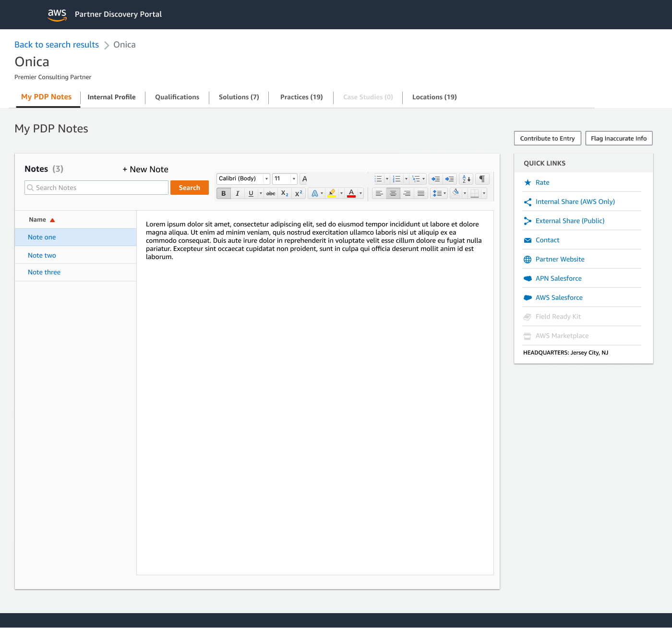Click the A-Z sort icon
The image size is (672, 628).
[x=466, y=179]
